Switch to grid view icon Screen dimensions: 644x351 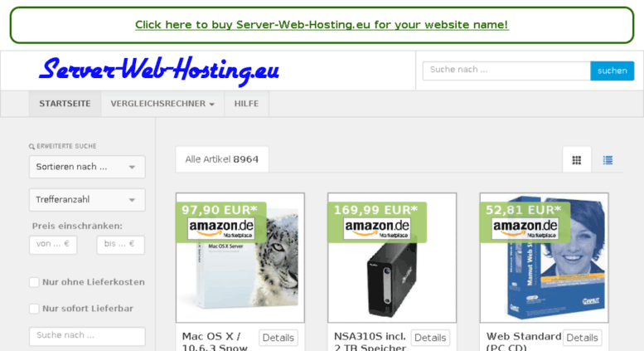tap(577, 160)
